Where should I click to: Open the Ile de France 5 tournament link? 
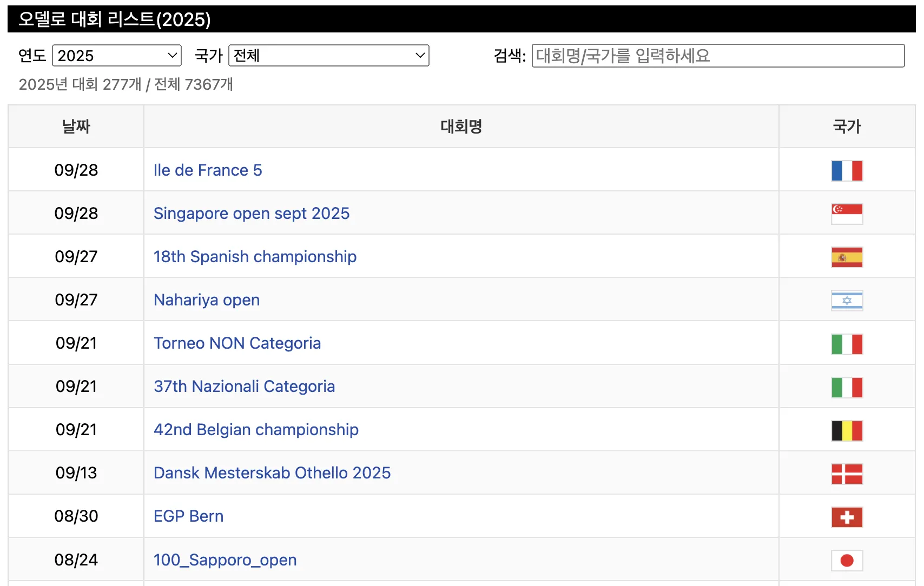coord(208,170)
